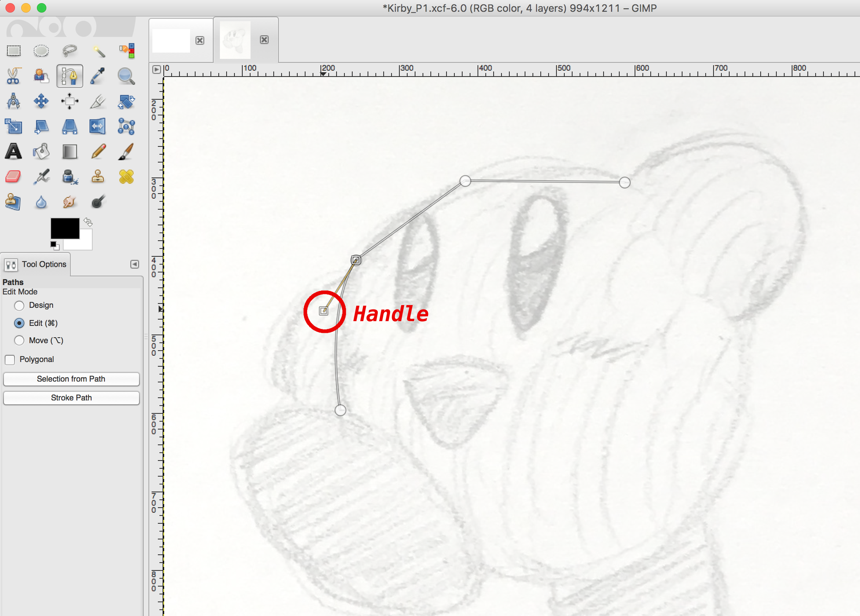Open the Tool Options panel menu arrow
This screenshot has height=616, width=860.
pos(135,264)
